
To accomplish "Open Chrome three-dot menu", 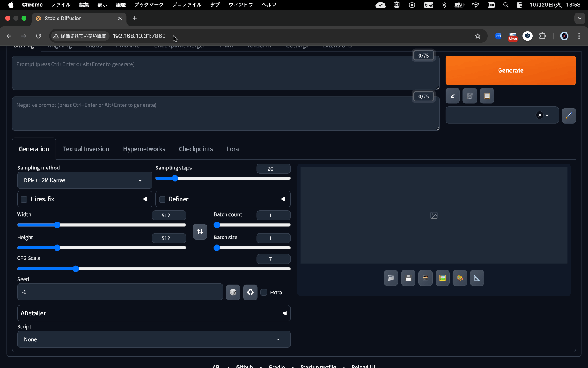I will pyautogui.click(x=579, y=36).
